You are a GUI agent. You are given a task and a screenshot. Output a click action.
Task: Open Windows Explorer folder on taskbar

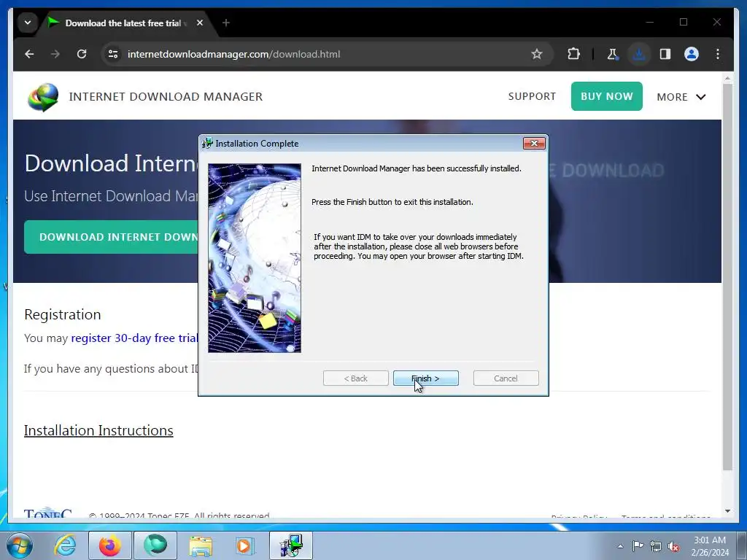coord(201,545)
